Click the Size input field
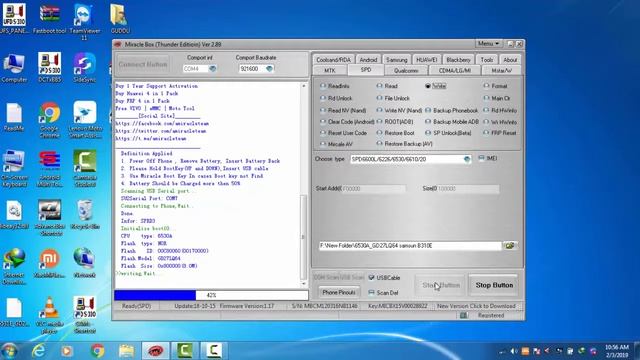 point(468,189)
